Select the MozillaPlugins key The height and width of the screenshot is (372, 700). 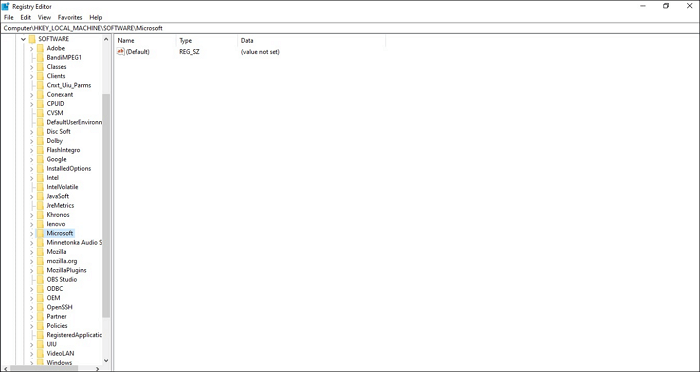67,270
